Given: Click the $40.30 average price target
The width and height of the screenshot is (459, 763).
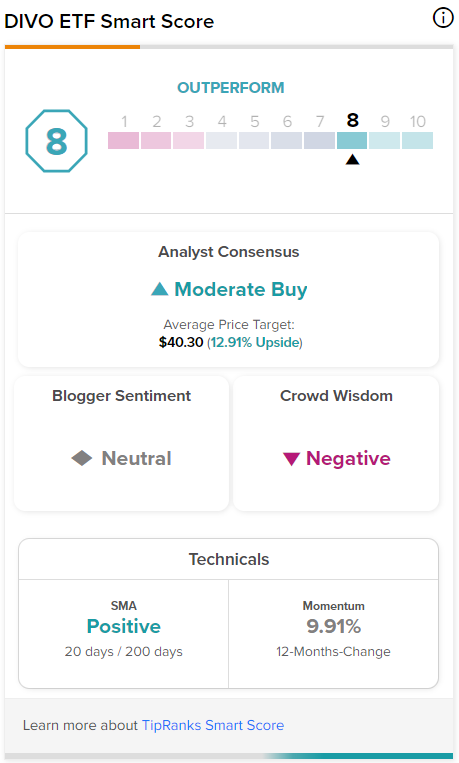Looking at the screenshot, I should [181, 342].
